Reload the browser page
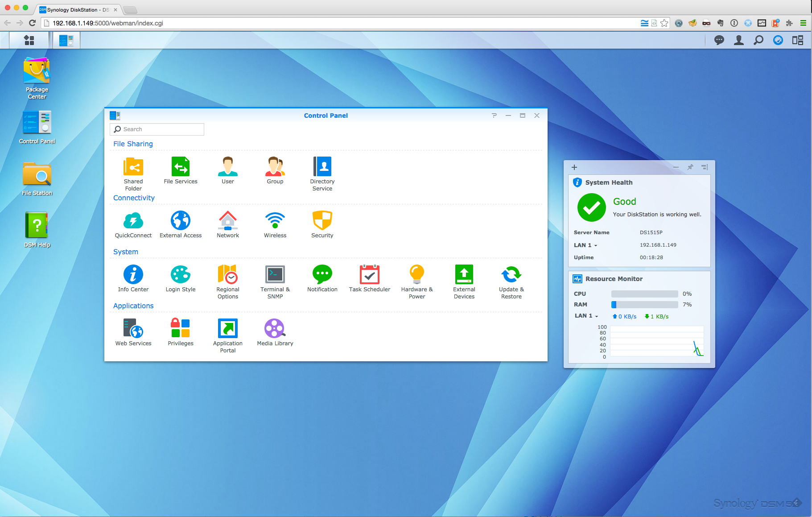 pos(32,23)
